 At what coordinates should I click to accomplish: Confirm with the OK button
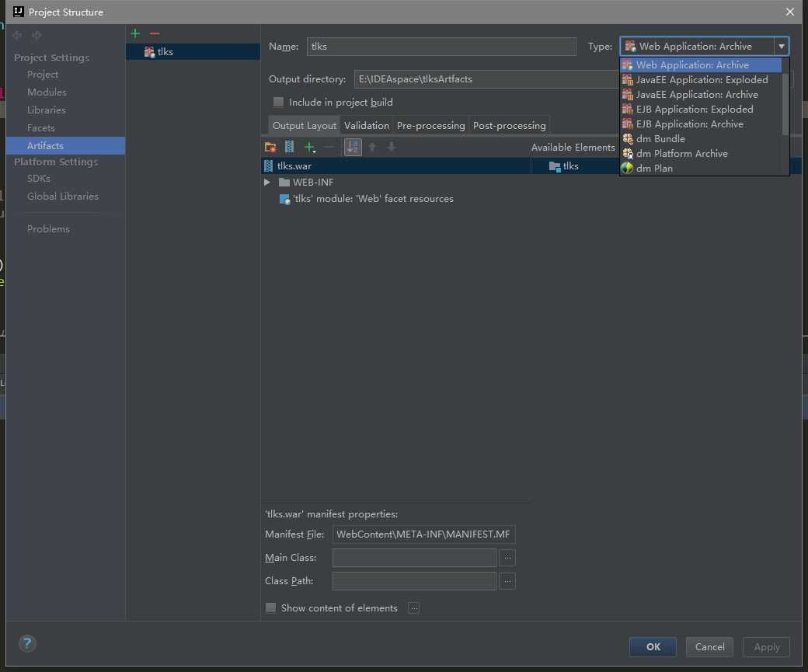[x=653, y=646]
